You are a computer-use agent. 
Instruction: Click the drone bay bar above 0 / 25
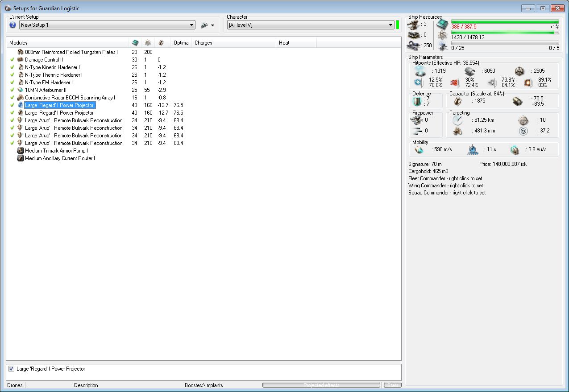point(505,43)
